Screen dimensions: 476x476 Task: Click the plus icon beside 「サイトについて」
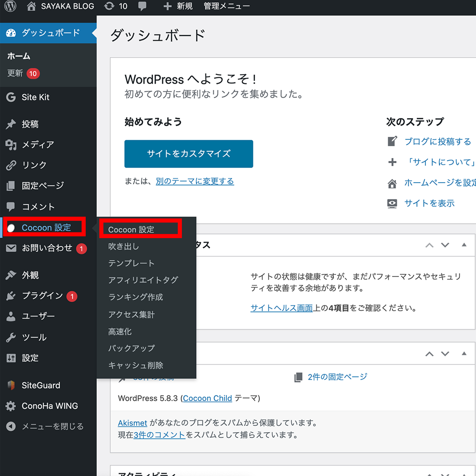point(392,162)
